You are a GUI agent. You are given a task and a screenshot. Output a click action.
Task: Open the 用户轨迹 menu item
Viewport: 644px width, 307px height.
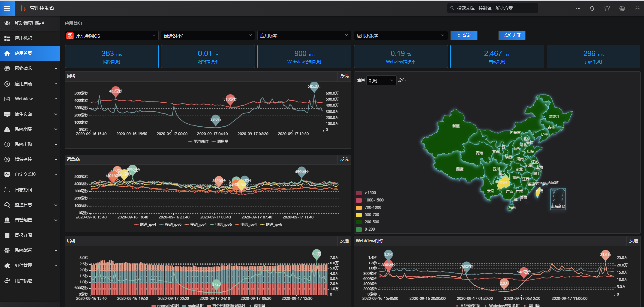coord(30,281)
